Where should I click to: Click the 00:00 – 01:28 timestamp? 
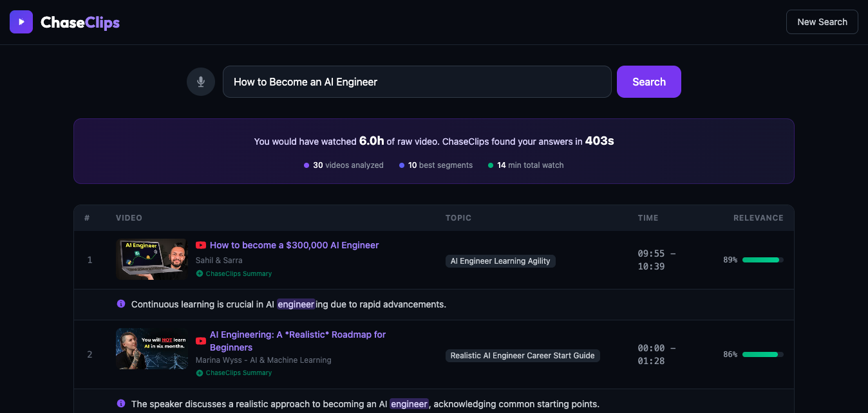coord(656,354)
